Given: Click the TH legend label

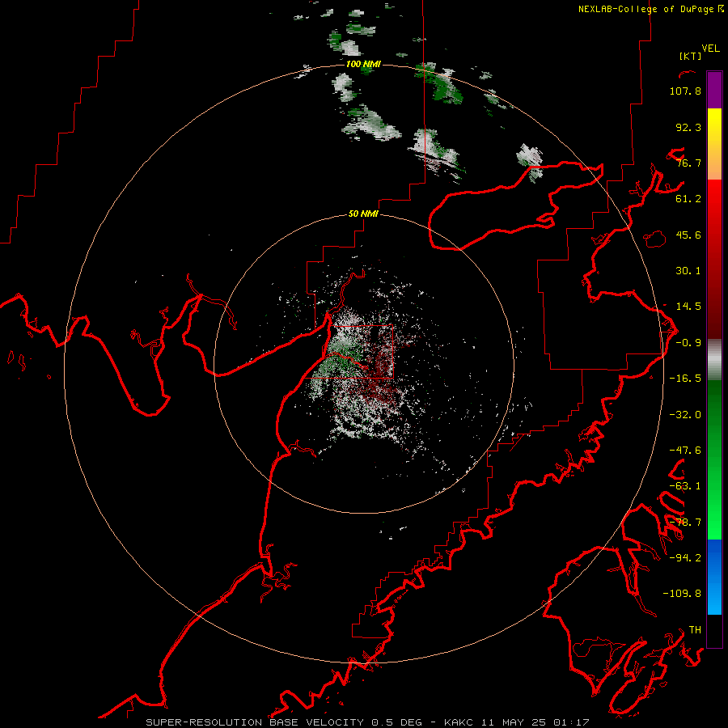Looking at the screenshot, I should (x=695, y=630).
